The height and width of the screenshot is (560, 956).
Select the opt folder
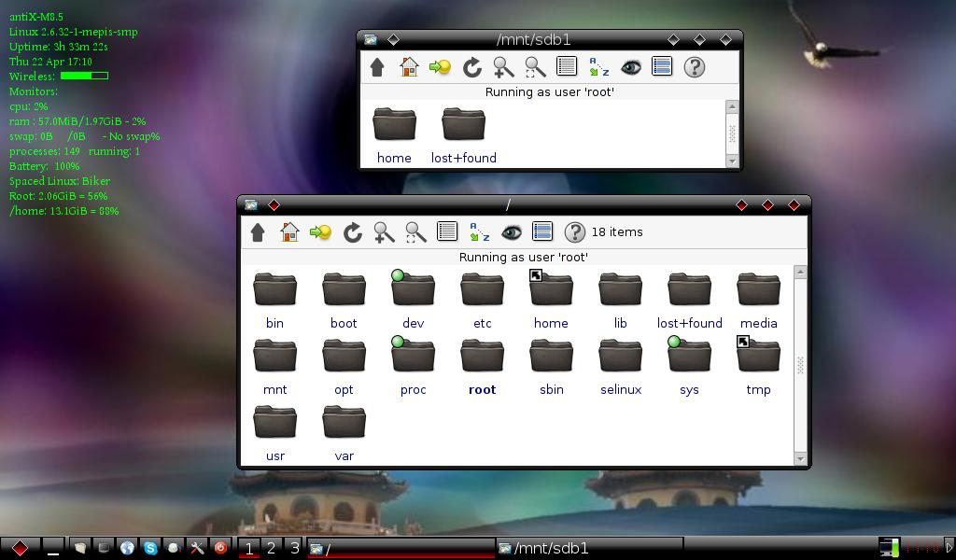pos(344,366)
